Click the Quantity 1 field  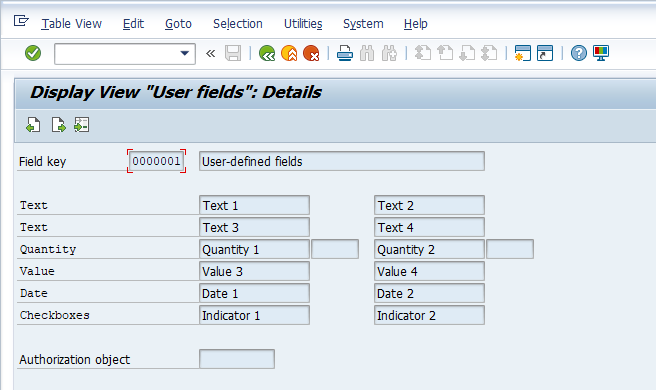pyautogui.click(x=254, y=249)
